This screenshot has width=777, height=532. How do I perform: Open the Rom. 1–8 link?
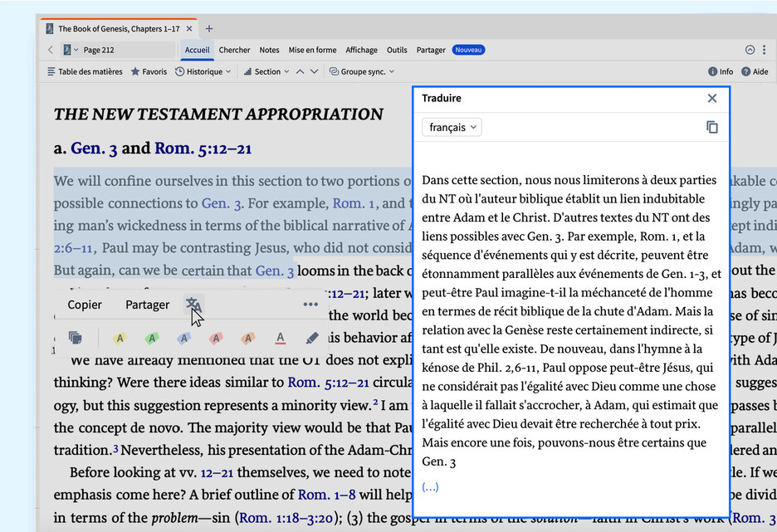click(326, 495)
